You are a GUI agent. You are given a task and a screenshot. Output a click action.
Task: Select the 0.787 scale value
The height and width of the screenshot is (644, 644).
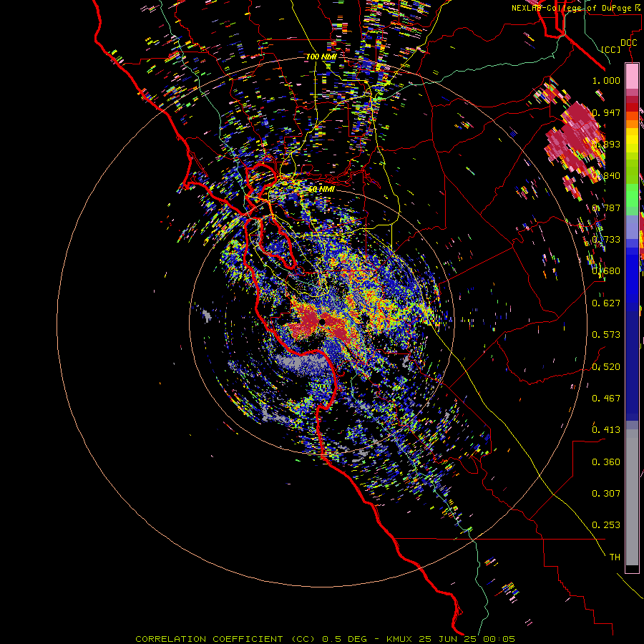point(606,208)
